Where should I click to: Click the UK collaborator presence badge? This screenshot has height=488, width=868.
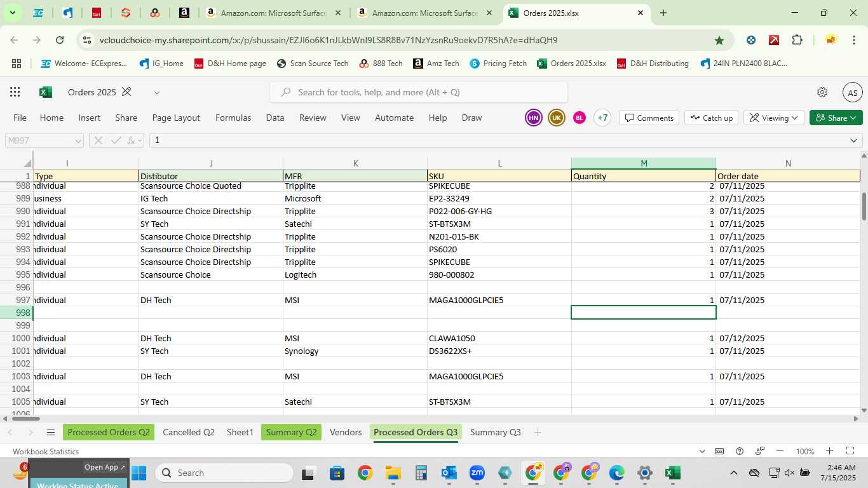(557, 118)
